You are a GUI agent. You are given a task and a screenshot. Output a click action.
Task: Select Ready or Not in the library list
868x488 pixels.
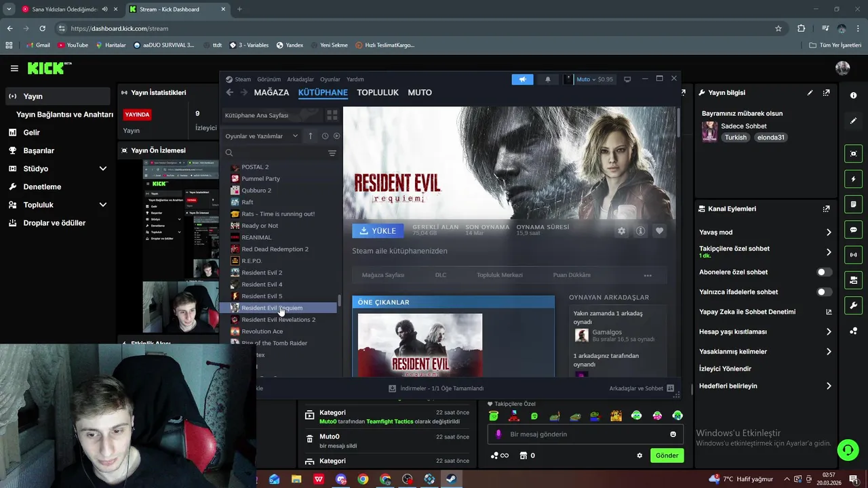click(260, 226)
